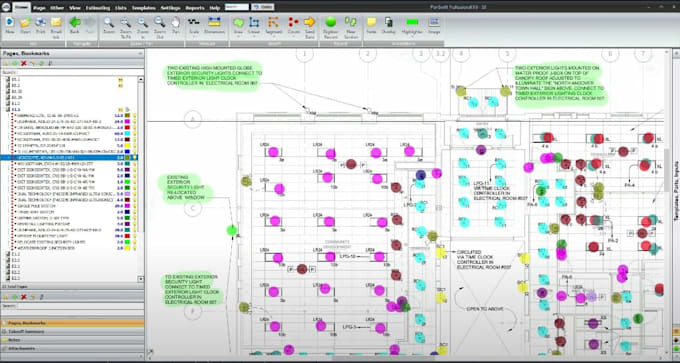Open the Highlighter dropdown
This screenshot has height=363, width=680.
pyautogui.click(x=412, y=36)
